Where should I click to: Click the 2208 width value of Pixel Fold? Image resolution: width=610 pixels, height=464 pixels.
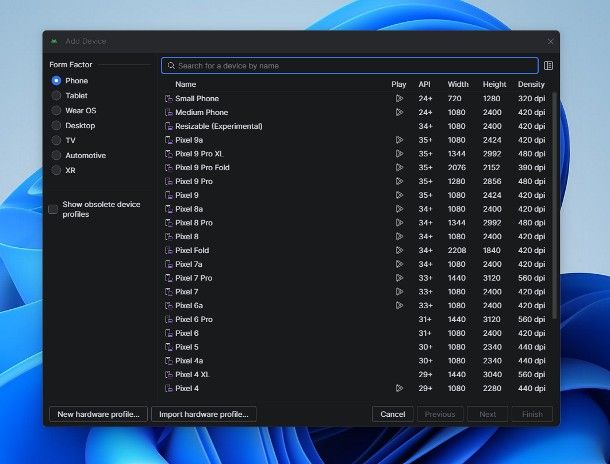457,250
